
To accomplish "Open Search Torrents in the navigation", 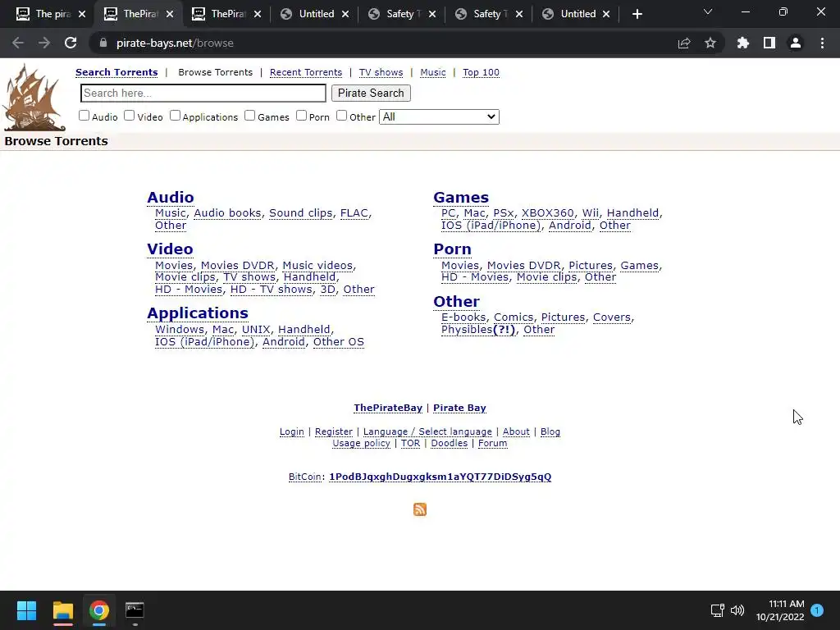I will click(116, 72).
